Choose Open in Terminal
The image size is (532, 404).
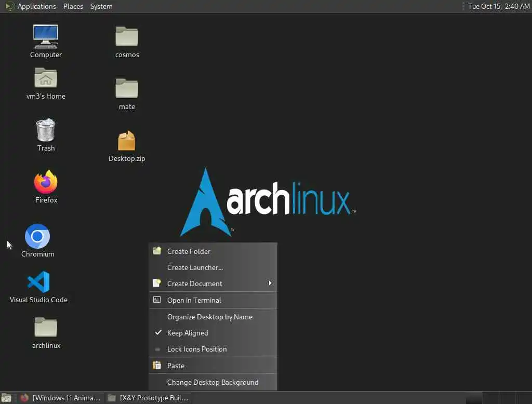[213, 300]
